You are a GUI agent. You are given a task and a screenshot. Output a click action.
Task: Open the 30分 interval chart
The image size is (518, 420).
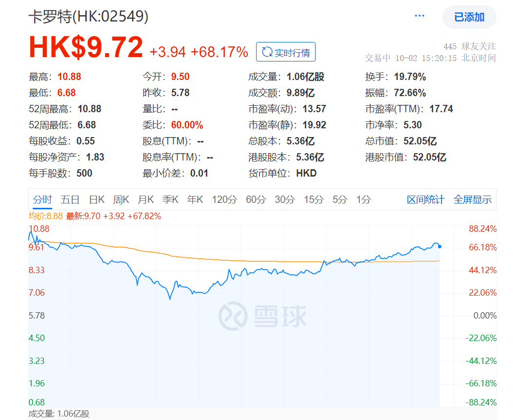284,200
